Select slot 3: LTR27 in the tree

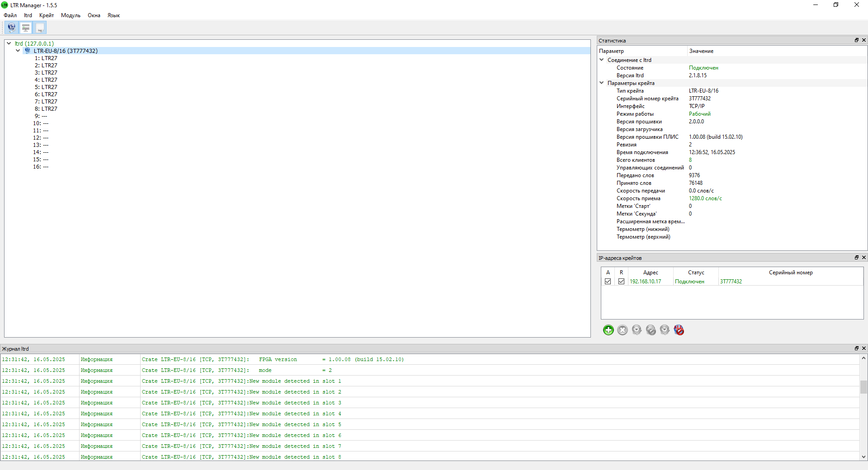click(x=46, y=72)
